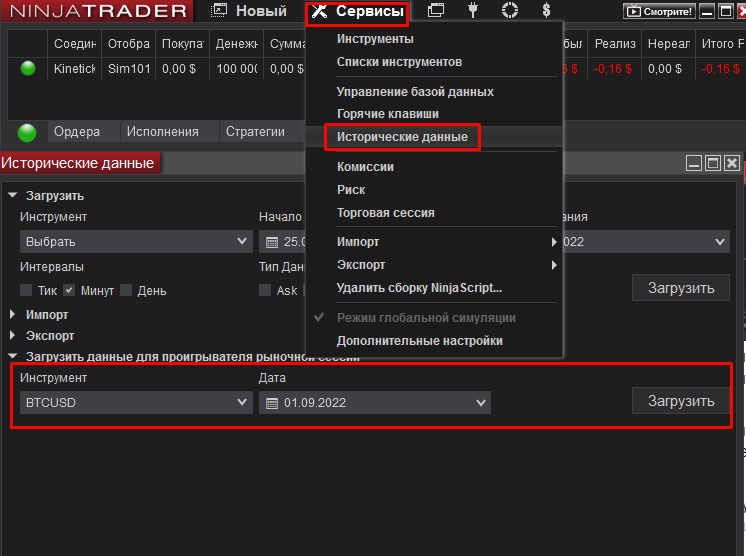746x556 pixels.
Task: Expand the Экспорт submenu in Сервисы
Action: (x=434, y=265)
